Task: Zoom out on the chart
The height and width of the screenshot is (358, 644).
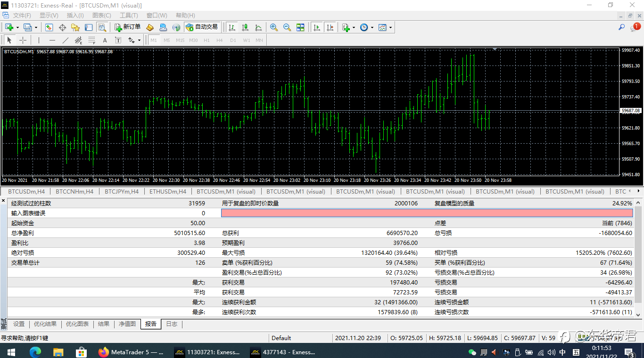Action: pyautogui.click(x=287, y=27)
